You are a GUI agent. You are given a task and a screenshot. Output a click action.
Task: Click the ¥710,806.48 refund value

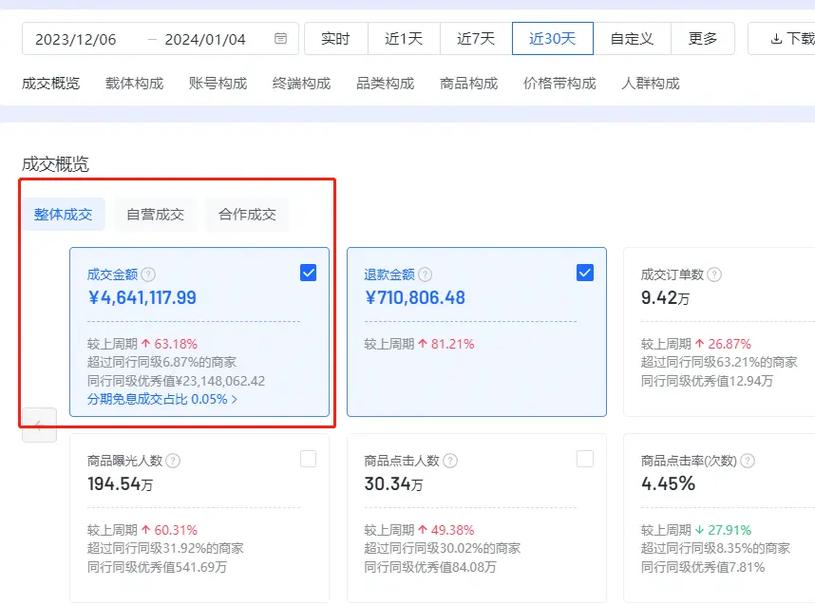(x=415, y=298)
